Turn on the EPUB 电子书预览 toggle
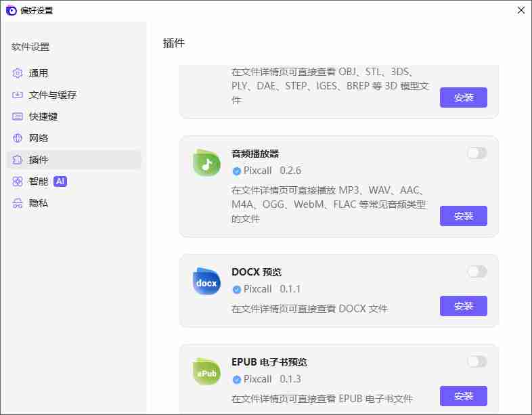The height and width of the screenshot is (415, 532). pyautogui.click(x=476, y=362)
